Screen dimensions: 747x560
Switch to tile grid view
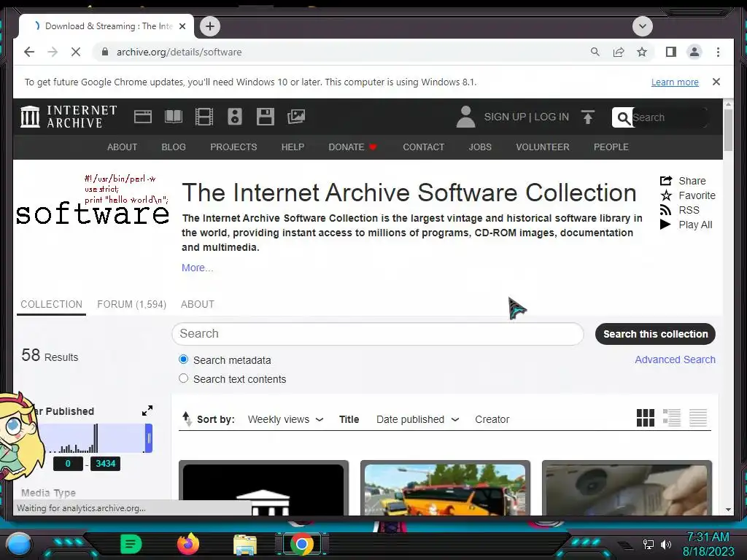(646, 418)
